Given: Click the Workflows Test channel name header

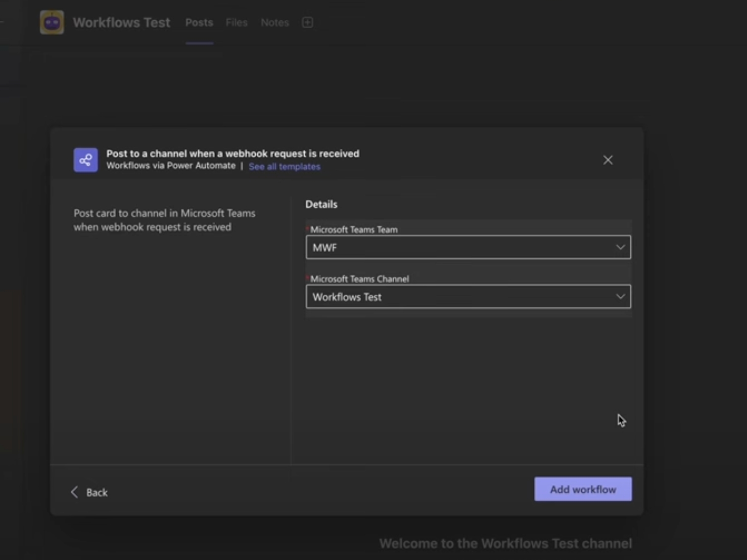Looking at the screenshot, I should tap(121, 23).
